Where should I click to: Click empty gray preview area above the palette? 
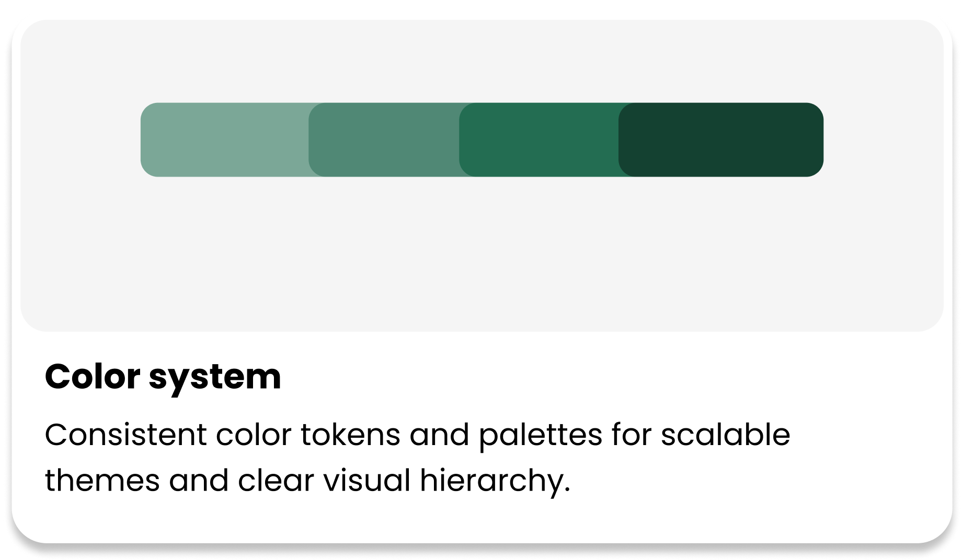click(481, 61)
